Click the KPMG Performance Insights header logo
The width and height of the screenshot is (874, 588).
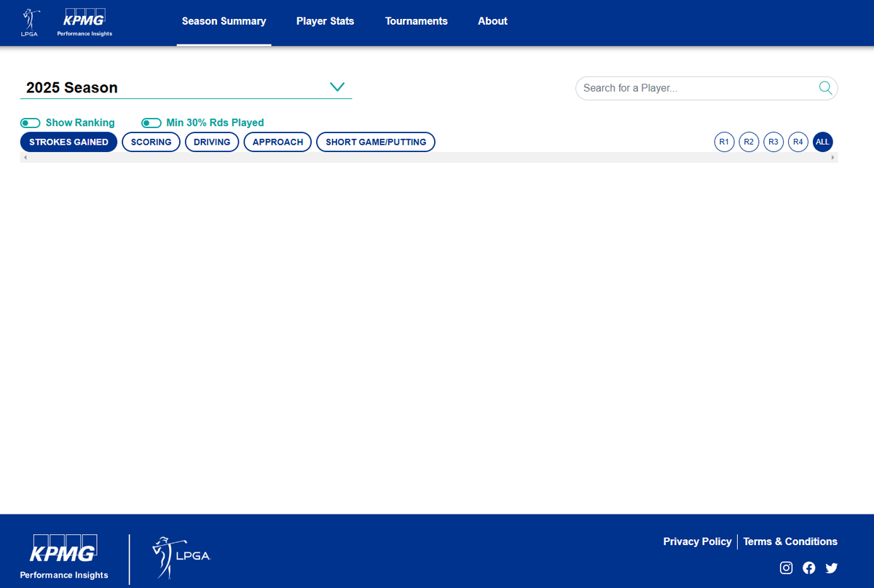[84, 23]
